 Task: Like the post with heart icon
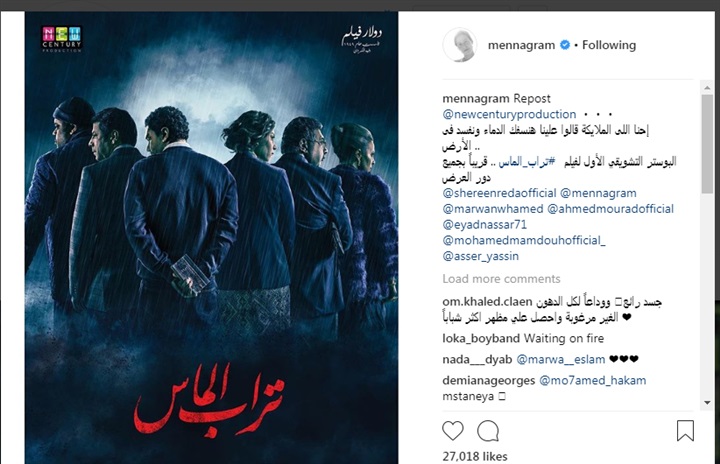[453, 431]
